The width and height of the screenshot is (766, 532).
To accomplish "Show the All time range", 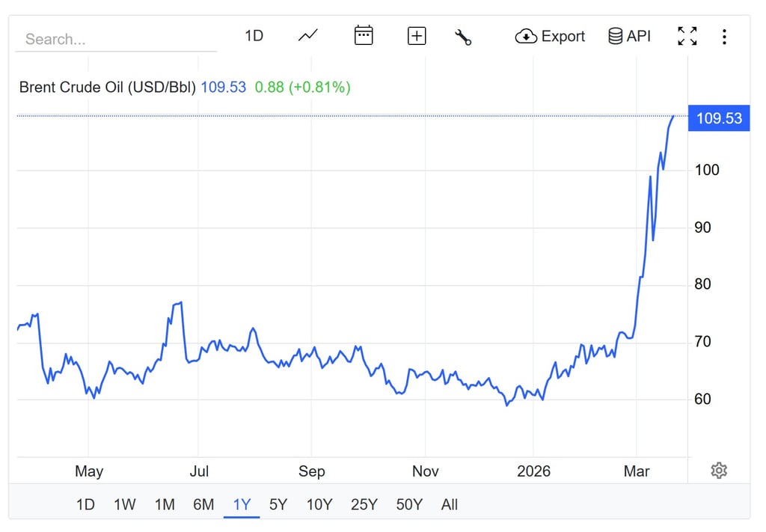I will [x=449, y=504].
